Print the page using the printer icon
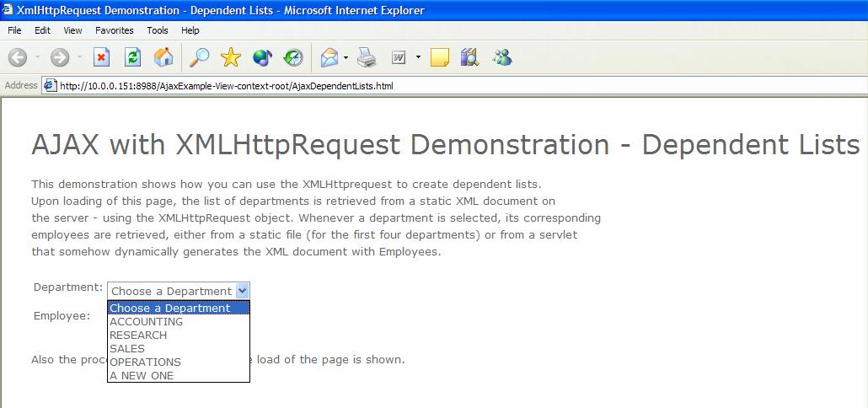Image resolution: width=868 pixels, height=408 pixels. pos(366,57)
